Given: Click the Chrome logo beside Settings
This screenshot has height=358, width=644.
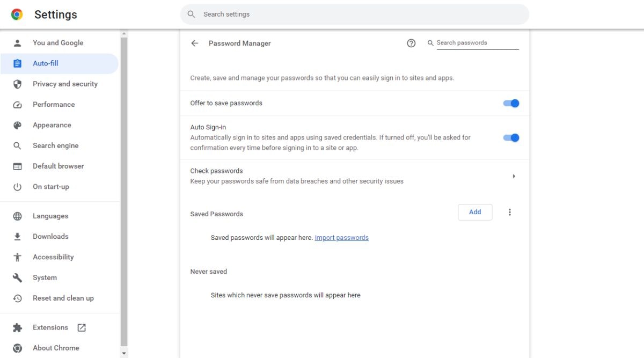Looking at the screenshot, I should pos(17,14).
